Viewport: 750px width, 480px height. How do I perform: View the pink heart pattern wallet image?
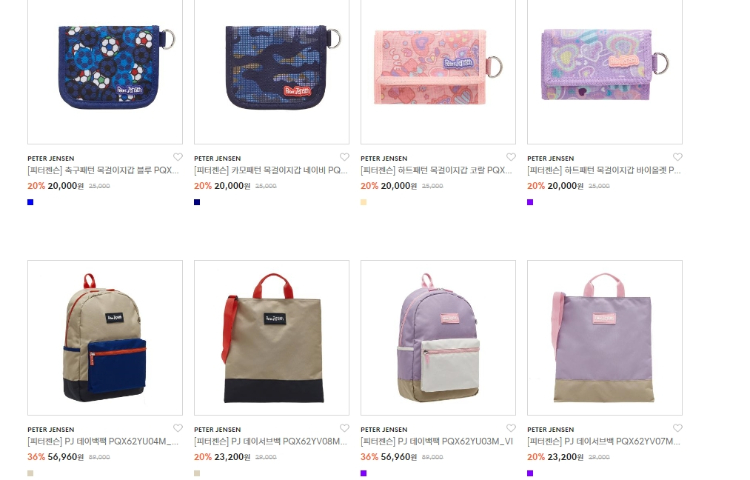point(438,72)
